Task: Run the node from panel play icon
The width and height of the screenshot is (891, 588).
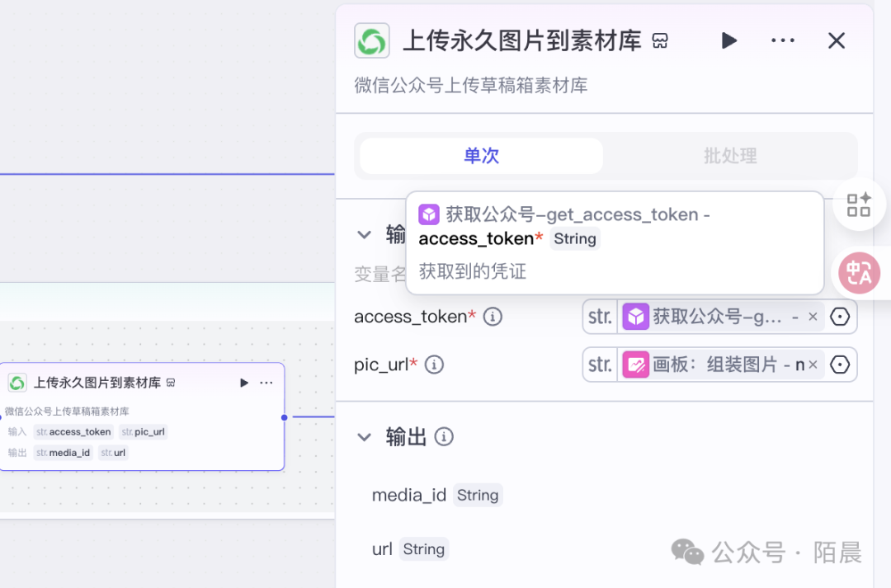Action: click(x=728, y=40)
